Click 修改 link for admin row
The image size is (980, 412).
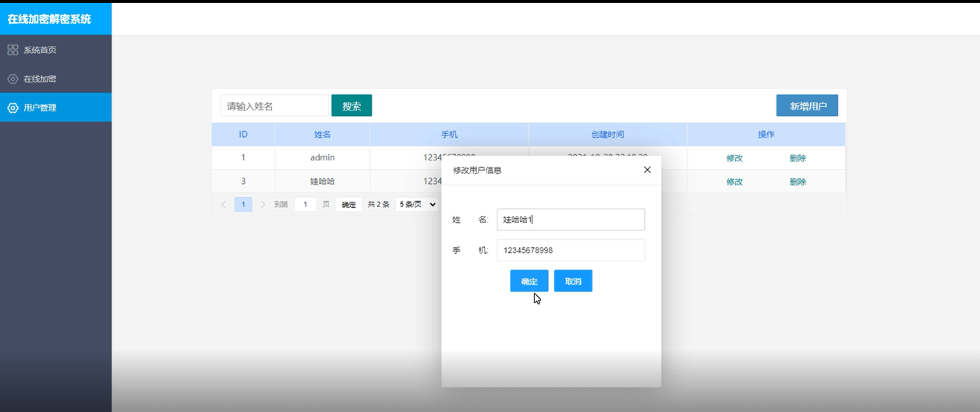click(x=734, y=158)
